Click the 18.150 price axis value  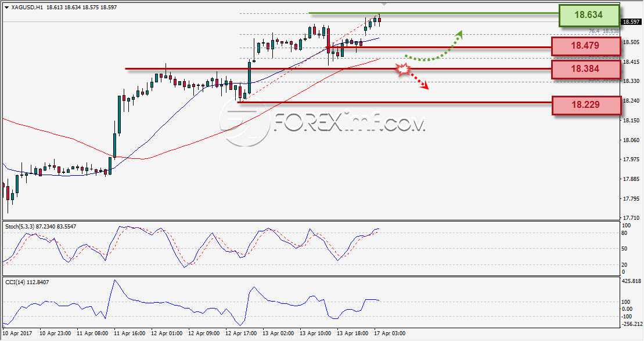631,121
